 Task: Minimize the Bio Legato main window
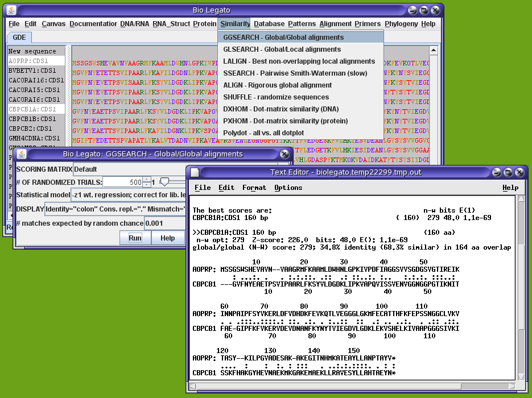click(413, 10)
